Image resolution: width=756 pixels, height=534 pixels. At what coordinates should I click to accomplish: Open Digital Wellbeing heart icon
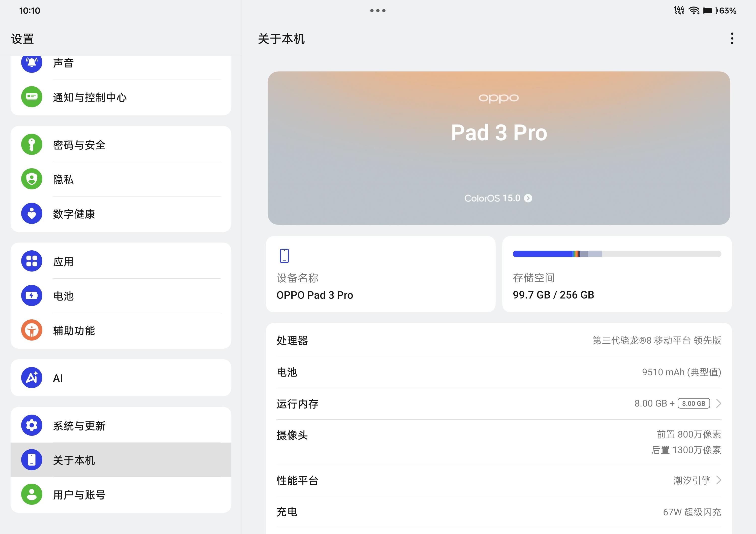pos(31,214)
